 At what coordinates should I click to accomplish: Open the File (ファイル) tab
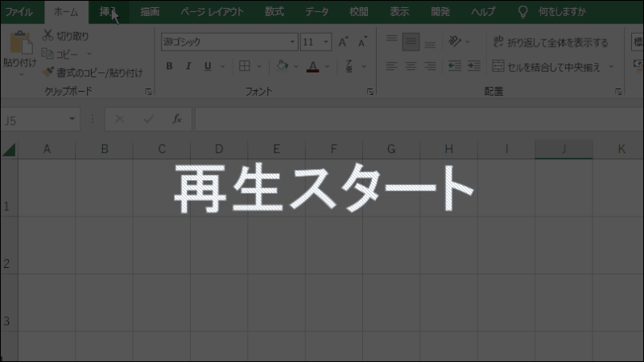click(19, 12)
